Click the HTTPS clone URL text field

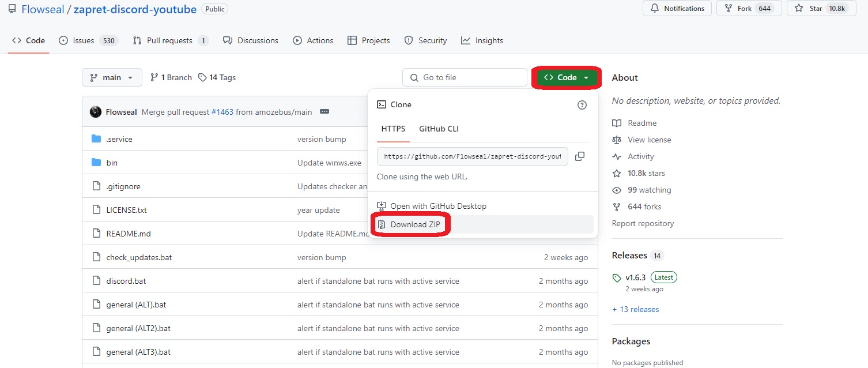473,156
